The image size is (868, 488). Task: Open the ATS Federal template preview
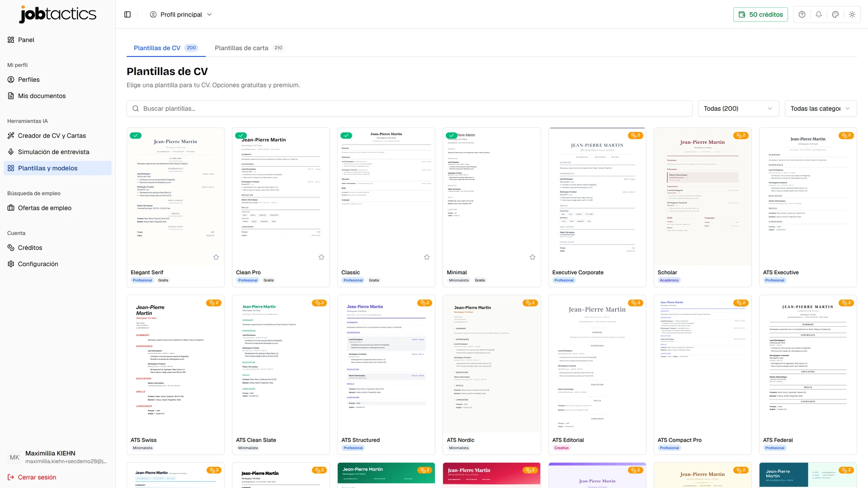(x=808, y=364)
